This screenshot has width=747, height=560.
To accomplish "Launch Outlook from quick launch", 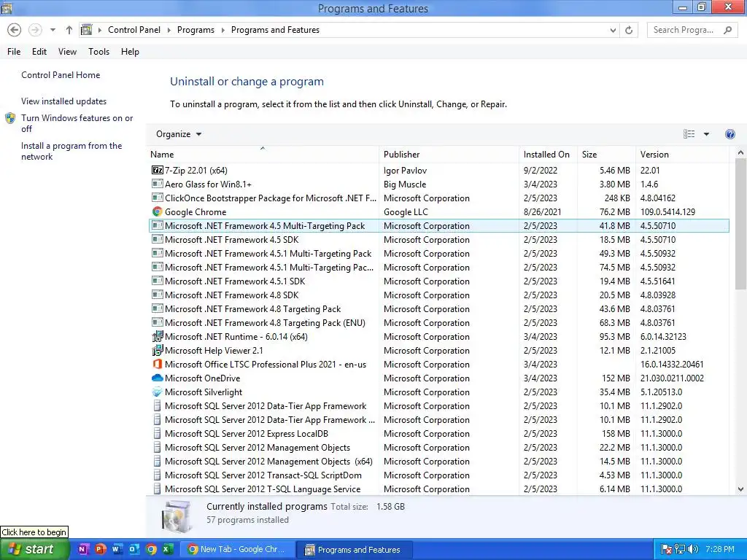I will [134, 549].
